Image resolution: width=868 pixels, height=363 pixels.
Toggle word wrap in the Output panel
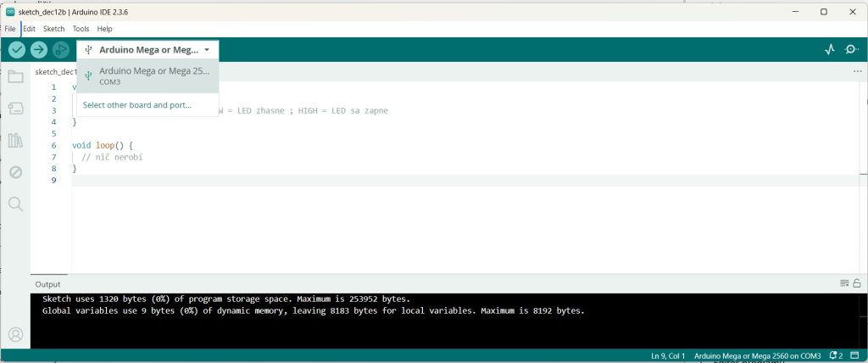click(844, 283)
